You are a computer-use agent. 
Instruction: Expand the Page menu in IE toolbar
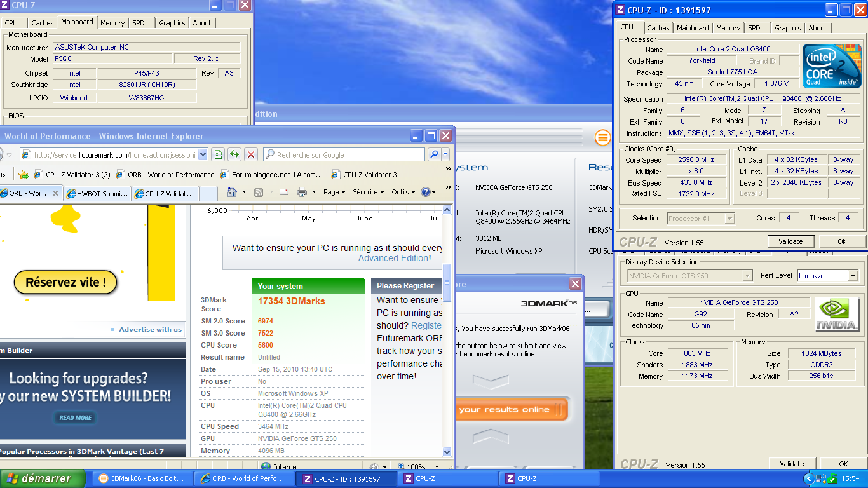(334, 192)
